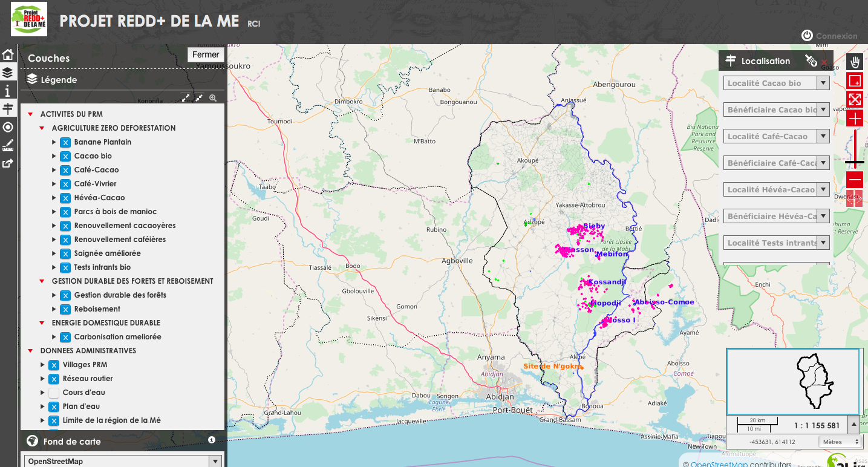Zoom out with minus button
Viewport: 868px width, 467px height.
click(855, 180)
